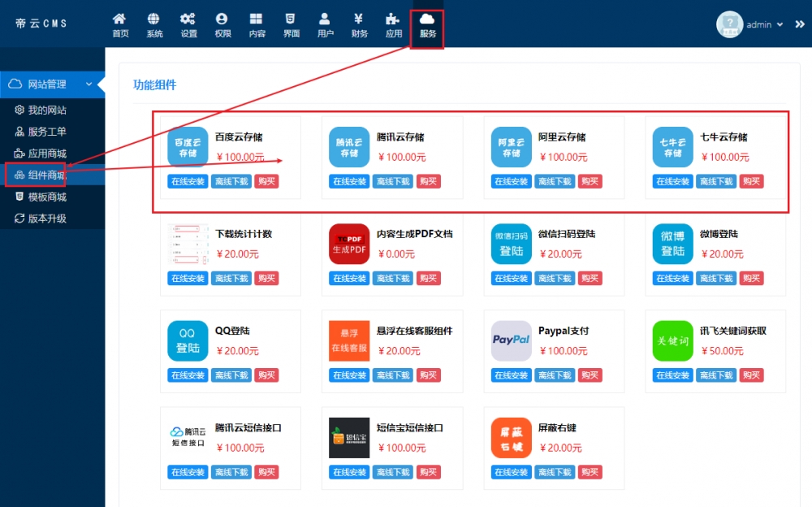The image size is (812, 507).
Task: Click the TCPDF 生成PDF icon
Action: coord(349,245)
